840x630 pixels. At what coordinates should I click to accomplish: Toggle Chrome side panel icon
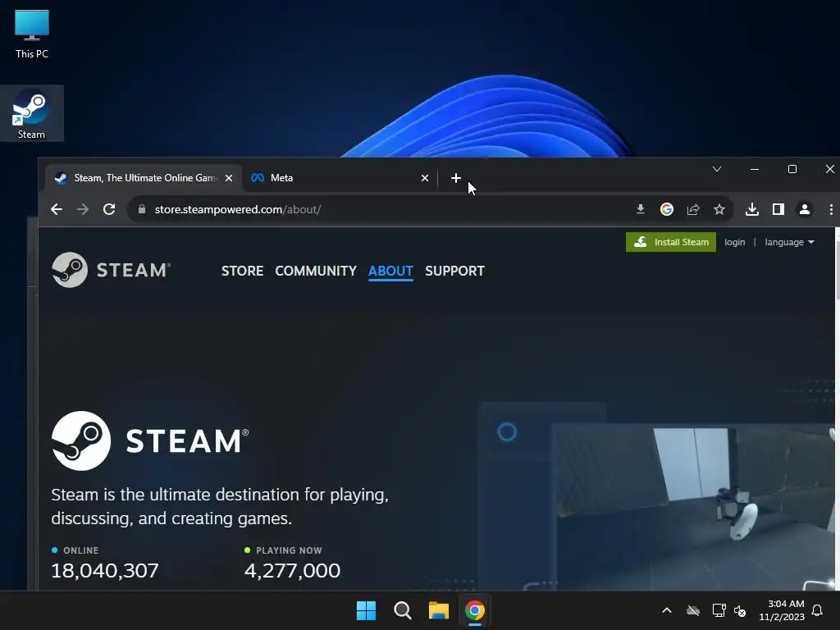(x=778, y=209)
